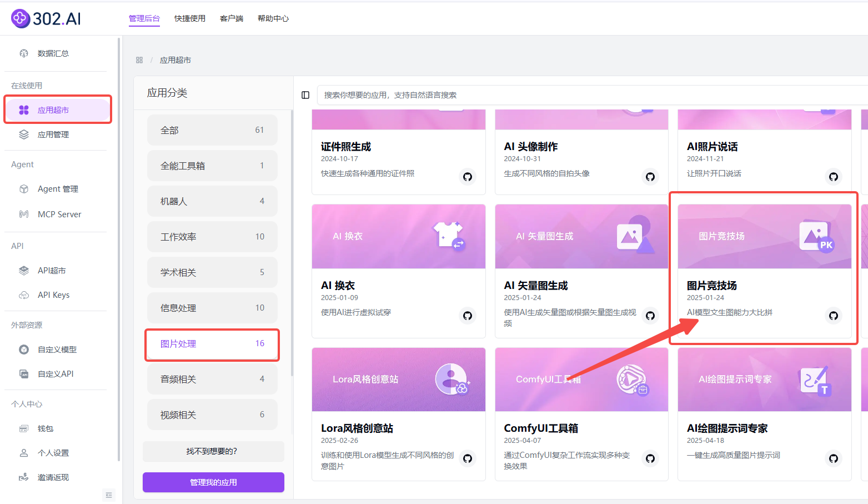
Task: Click the 自定义API icon
Action: (x=24, y=374)
